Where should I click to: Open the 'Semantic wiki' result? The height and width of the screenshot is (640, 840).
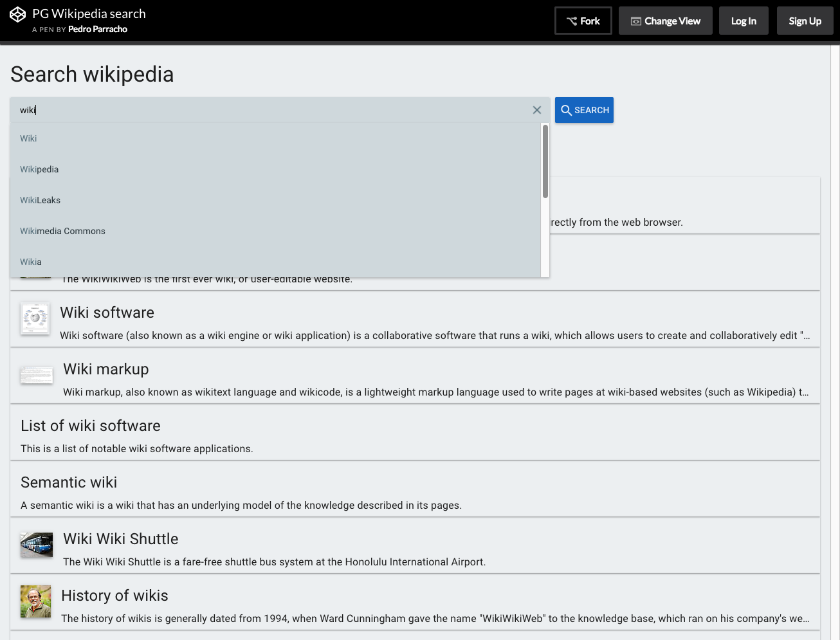pos(69,482)
